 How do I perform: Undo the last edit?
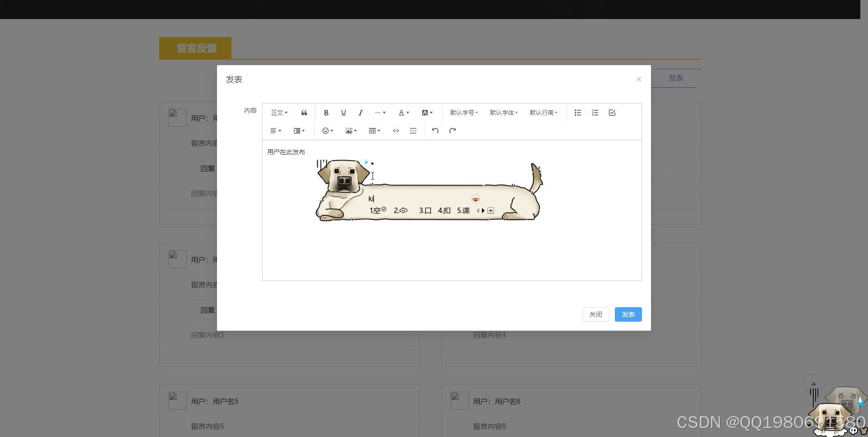click(435, 131)
